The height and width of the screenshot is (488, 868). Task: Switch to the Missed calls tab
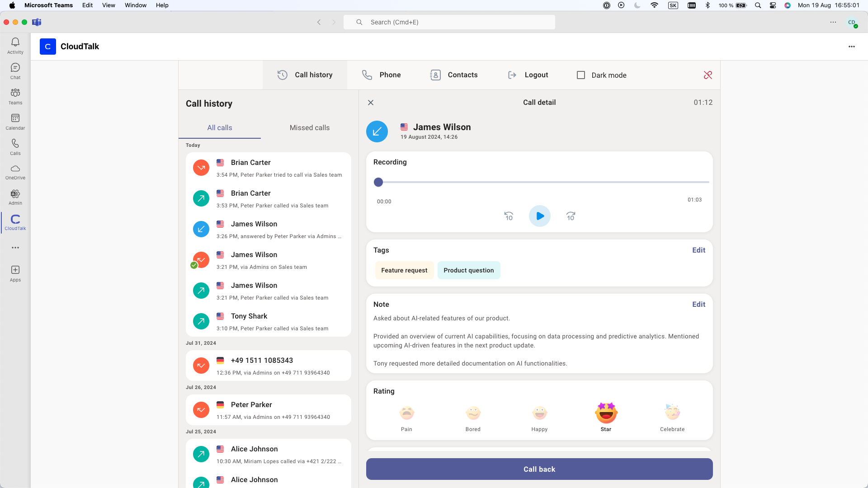pyautogui.click(x=309, y=128)
